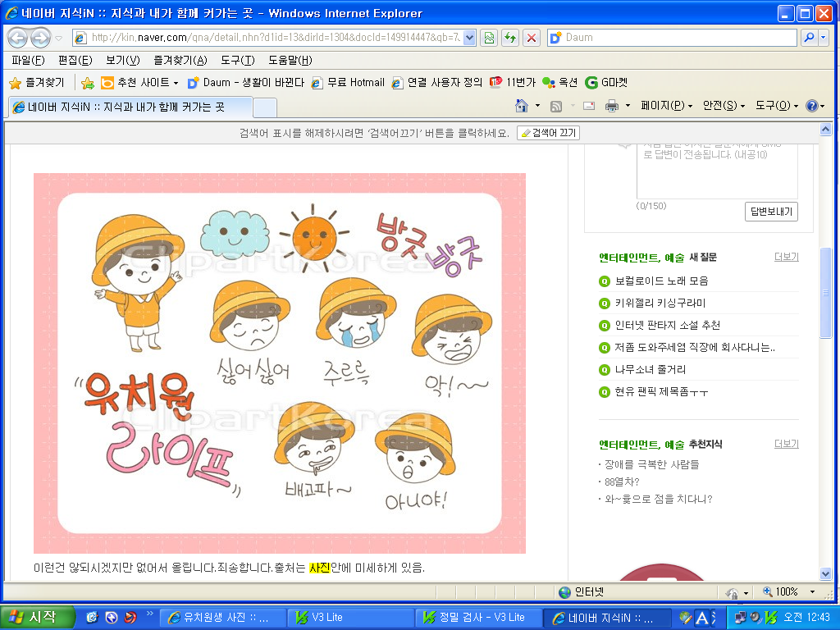Click the browser Back arrow button
Screen dimensions: 840x630
pos(17,38)
